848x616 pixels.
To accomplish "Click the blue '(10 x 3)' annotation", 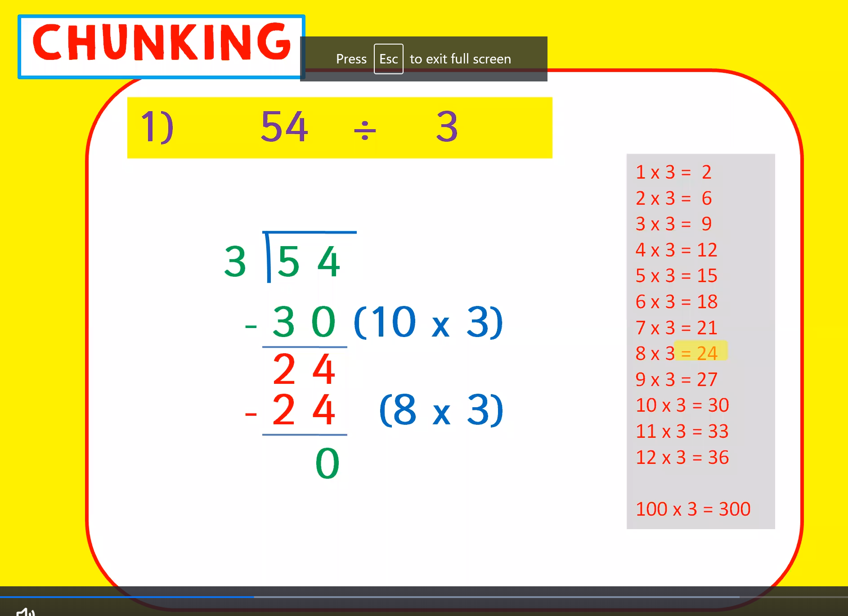I will click(428, 322).
